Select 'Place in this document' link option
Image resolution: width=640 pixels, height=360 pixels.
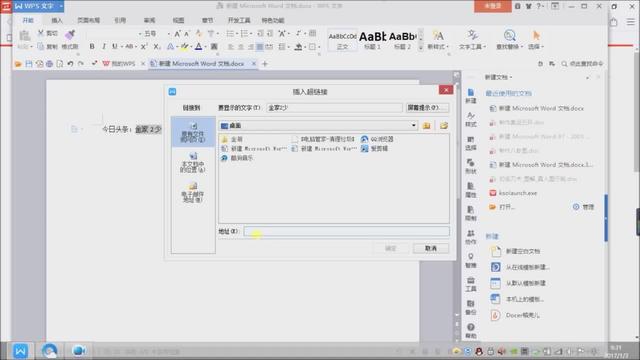(193, 162)
